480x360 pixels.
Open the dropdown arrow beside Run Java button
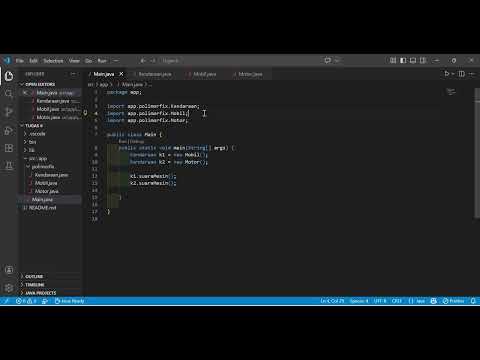click(x=453, y=74)
